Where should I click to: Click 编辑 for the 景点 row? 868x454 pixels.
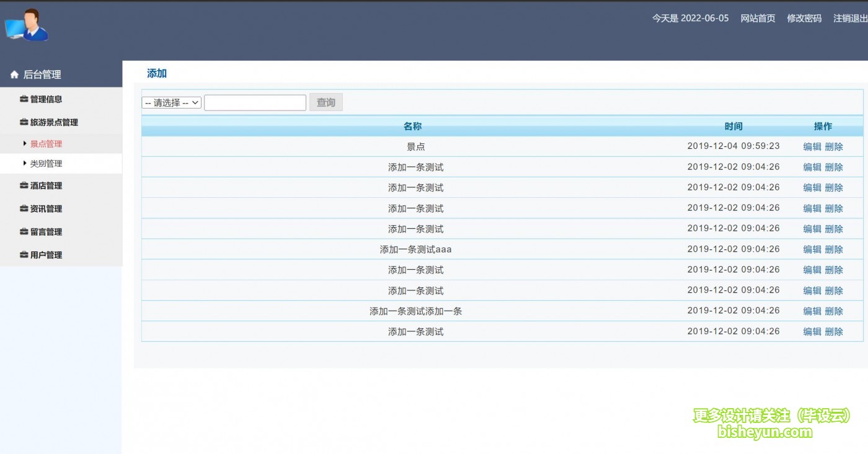[x=812, y=147]
